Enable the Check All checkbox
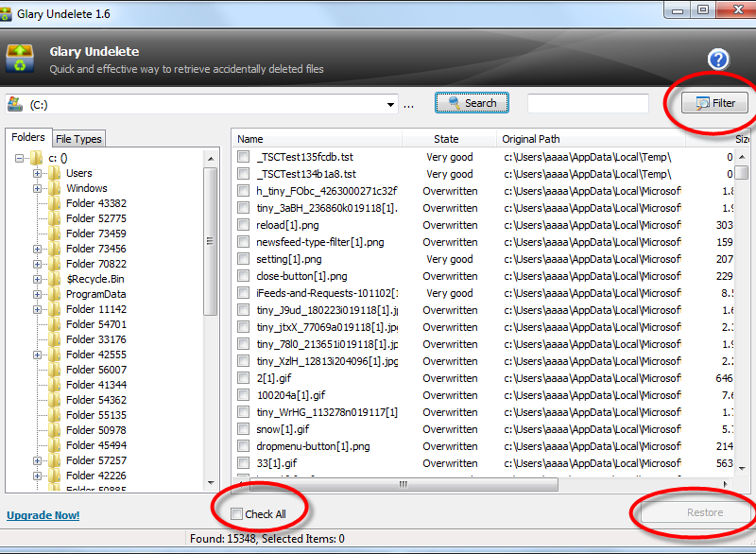756x554 pixels. click(x=236, y=514)
